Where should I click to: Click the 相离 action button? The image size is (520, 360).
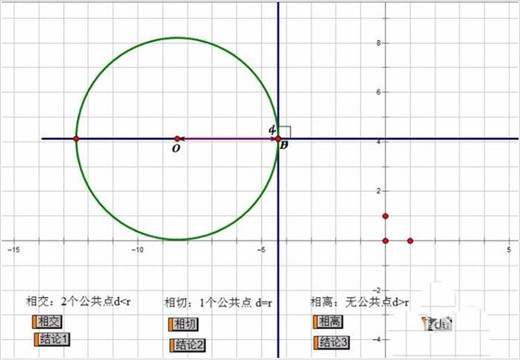pyautogui.click(x=328, y=322)
